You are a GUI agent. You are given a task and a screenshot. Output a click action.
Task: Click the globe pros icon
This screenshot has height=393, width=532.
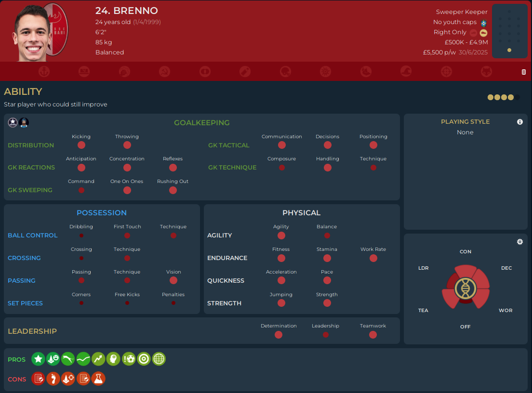(x=159, y=359)
